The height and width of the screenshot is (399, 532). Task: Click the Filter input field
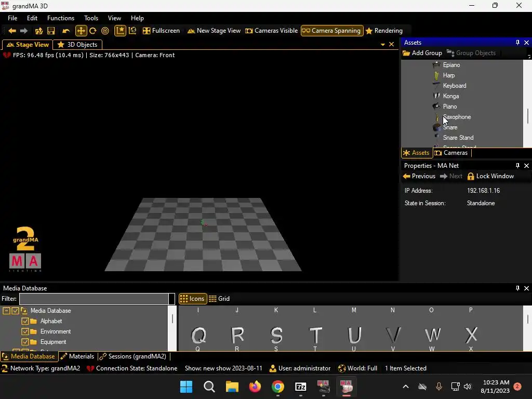click(94, 299)
